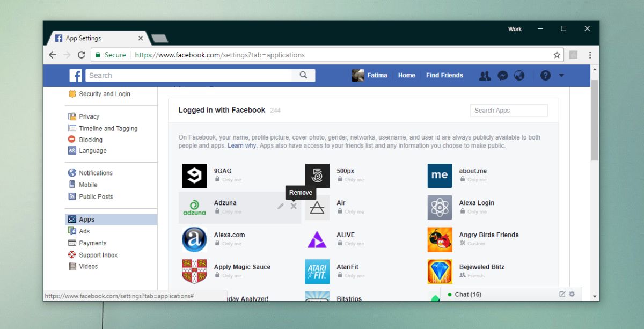The width and height of the screenshot is (644, 329).
Task: Click the AtariFit app name
Action: [347, 267]
